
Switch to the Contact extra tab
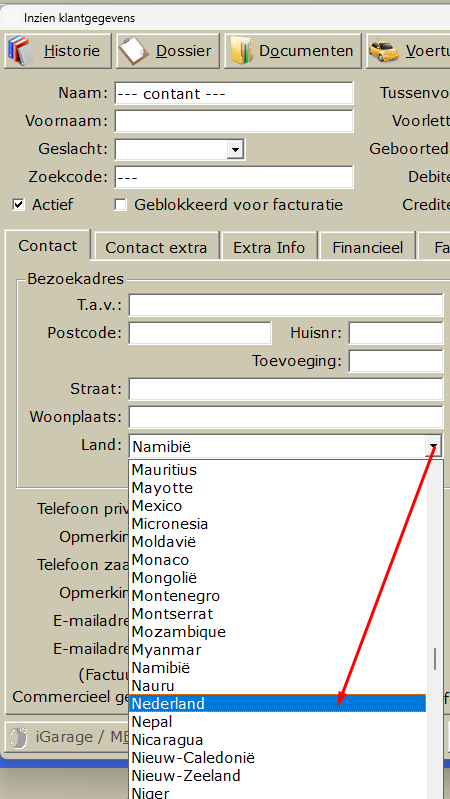coord(156,248)
